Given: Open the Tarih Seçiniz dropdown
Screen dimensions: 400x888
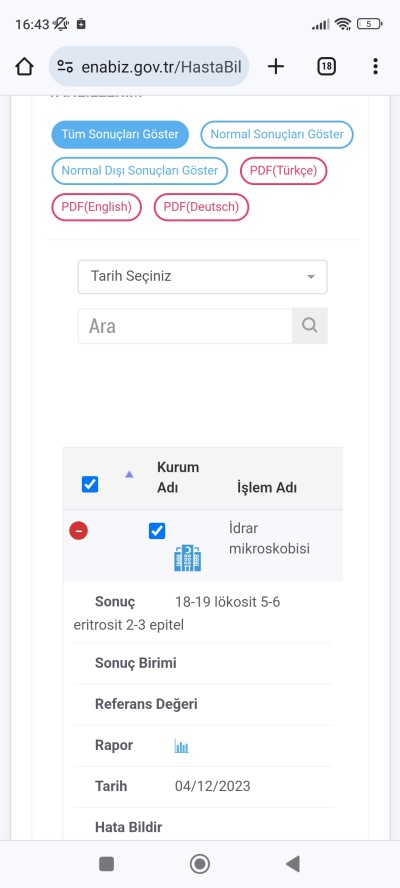Looking at the screenshot, I should click(202, 277).
